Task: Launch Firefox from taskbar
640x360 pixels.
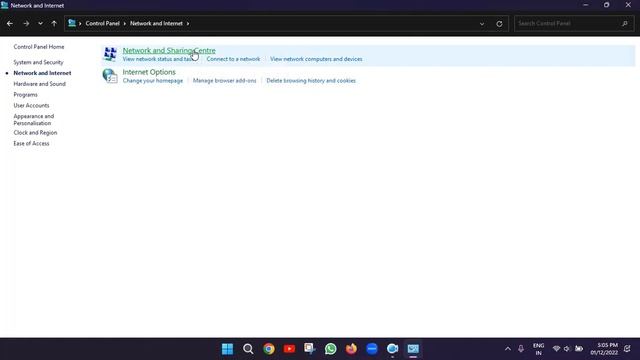Action: pyautogui.click(x=351, y=349)
